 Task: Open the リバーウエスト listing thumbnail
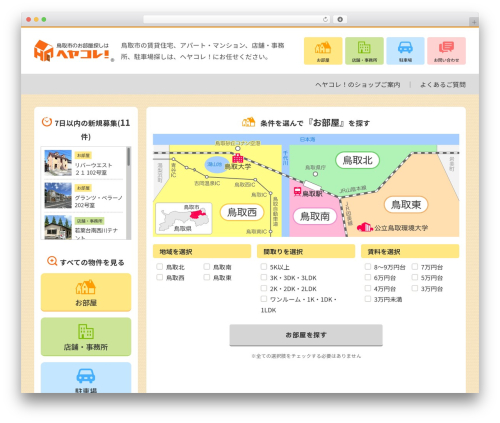58,163
